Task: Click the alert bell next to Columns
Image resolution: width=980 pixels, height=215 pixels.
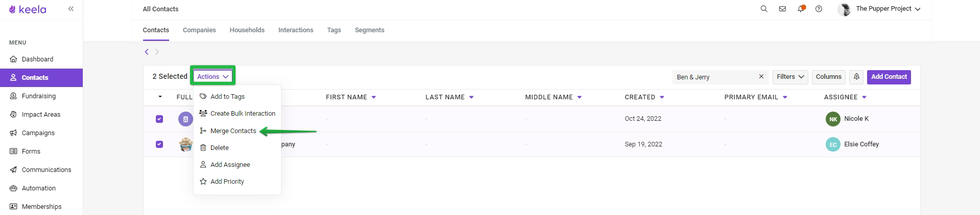Action: pos(857,77)
